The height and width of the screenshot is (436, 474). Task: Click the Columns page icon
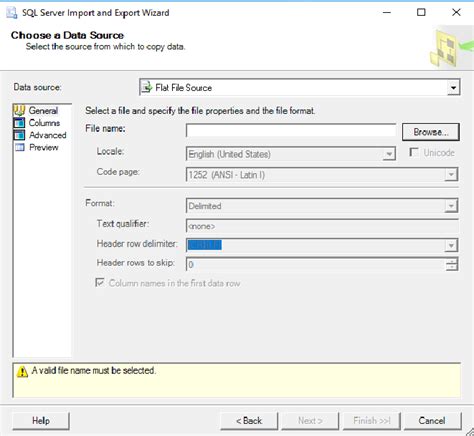tap(19, 123)
